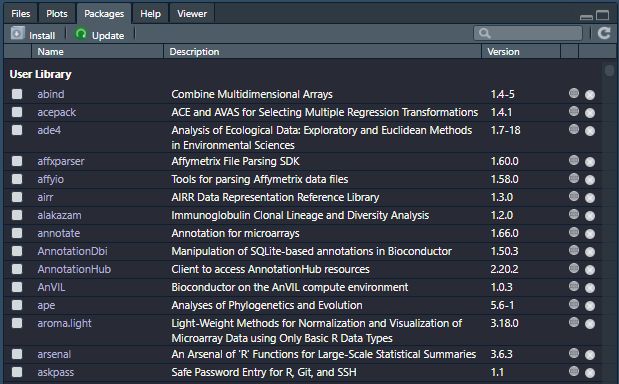Maximize the Packages pane
Viewport: 619px width, 384px height.
click(602, 15)
